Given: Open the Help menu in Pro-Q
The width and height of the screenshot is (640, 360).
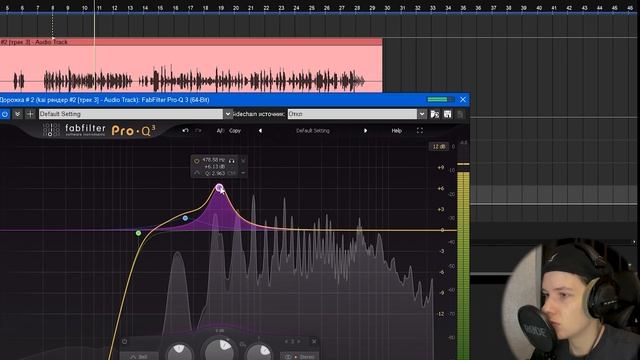Looking at the screenshot, I should tap(397, 131).
